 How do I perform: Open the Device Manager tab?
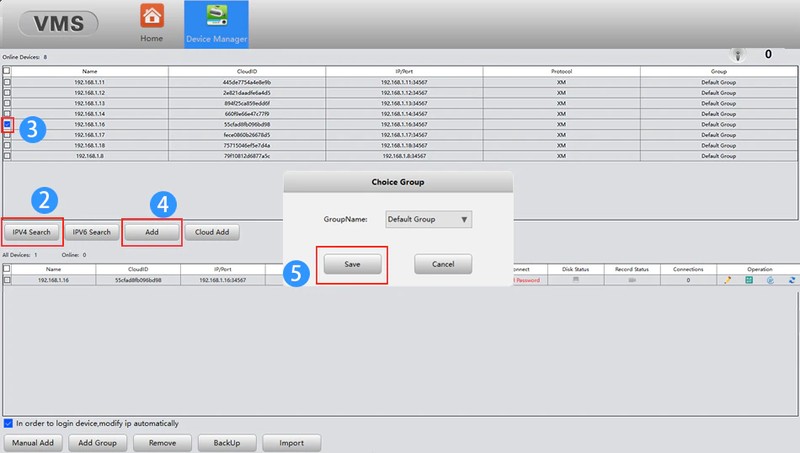(x=217, y=24)
